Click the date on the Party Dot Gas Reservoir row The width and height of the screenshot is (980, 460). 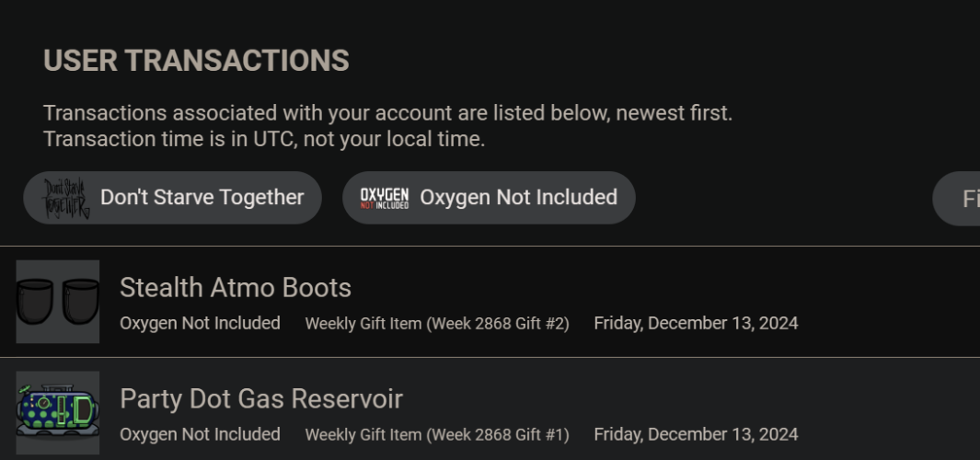coord(696,434)
